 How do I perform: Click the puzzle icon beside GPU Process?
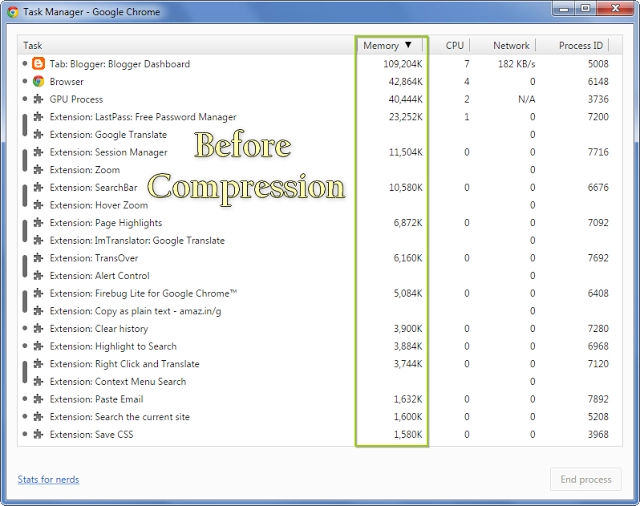(38, 99)
